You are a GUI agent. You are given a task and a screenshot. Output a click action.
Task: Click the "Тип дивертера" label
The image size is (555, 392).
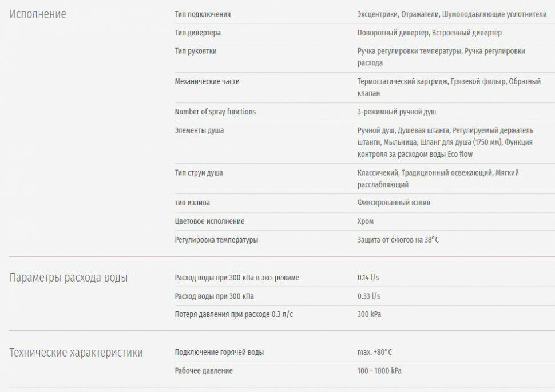tap(197, 33)
